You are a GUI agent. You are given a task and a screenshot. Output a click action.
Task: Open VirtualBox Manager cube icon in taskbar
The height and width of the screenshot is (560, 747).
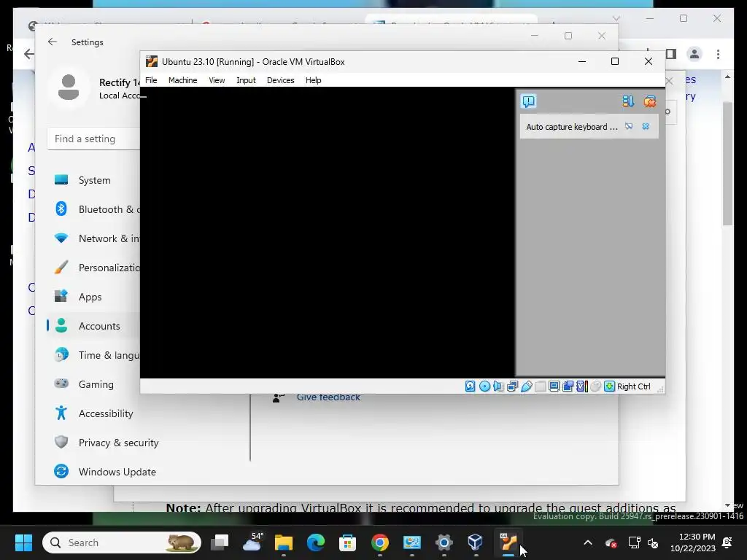476,542
